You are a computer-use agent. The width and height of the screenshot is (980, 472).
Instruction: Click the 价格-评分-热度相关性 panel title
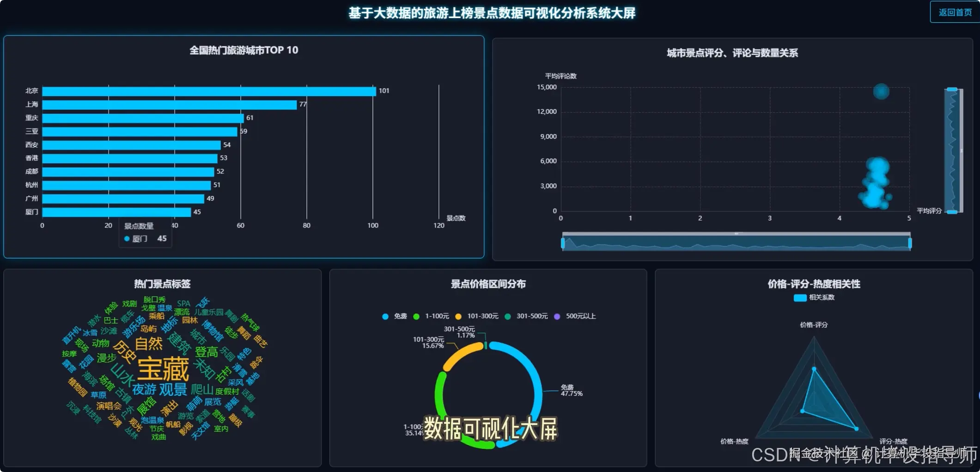click(x=814, y=284)
